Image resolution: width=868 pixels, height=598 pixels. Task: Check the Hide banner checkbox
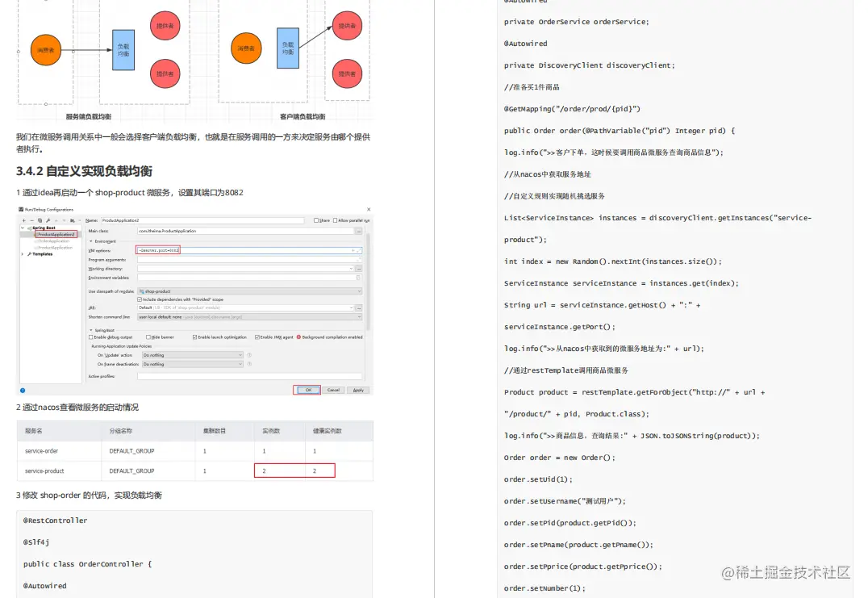[x=148, y=337]
